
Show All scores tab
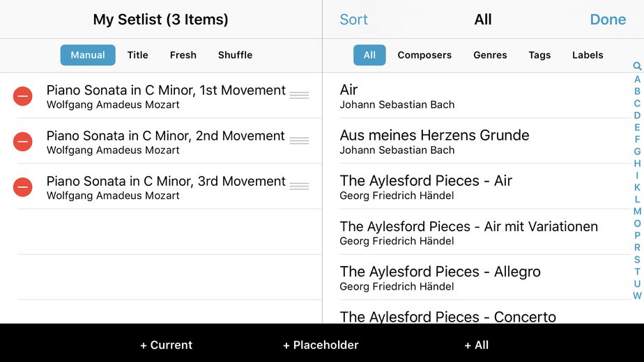369,55
